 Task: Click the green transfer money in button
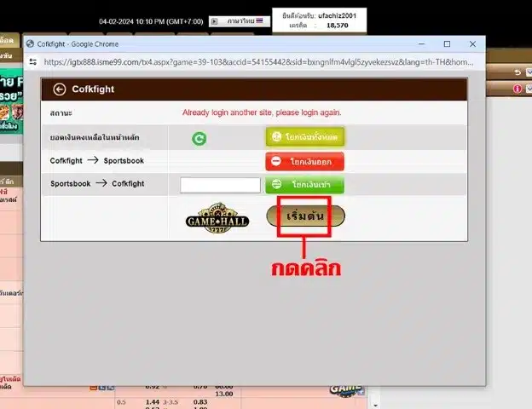(304, 185)
